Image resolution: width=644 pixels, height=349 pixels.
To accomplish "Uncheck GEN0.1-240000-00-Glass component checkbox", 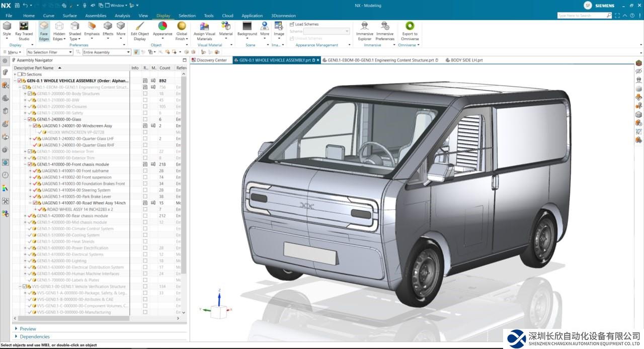I will pos(30,119).
